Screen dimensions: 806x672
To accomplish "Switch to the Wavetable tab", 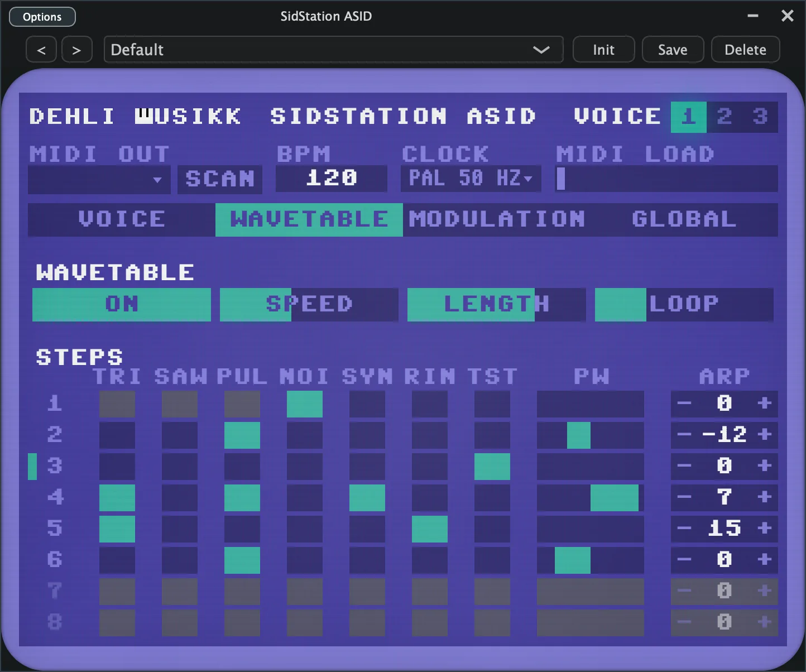I will [x=309, y=219].
